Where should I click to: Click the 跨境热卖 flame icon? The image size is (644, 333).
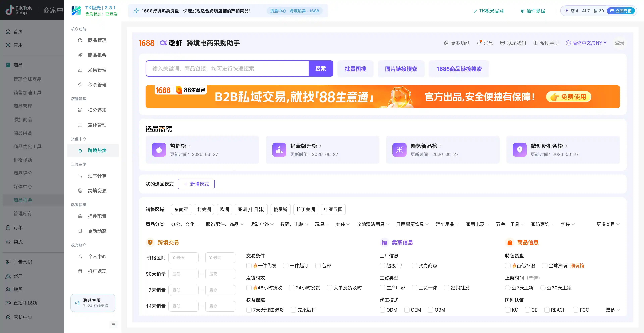80,150
